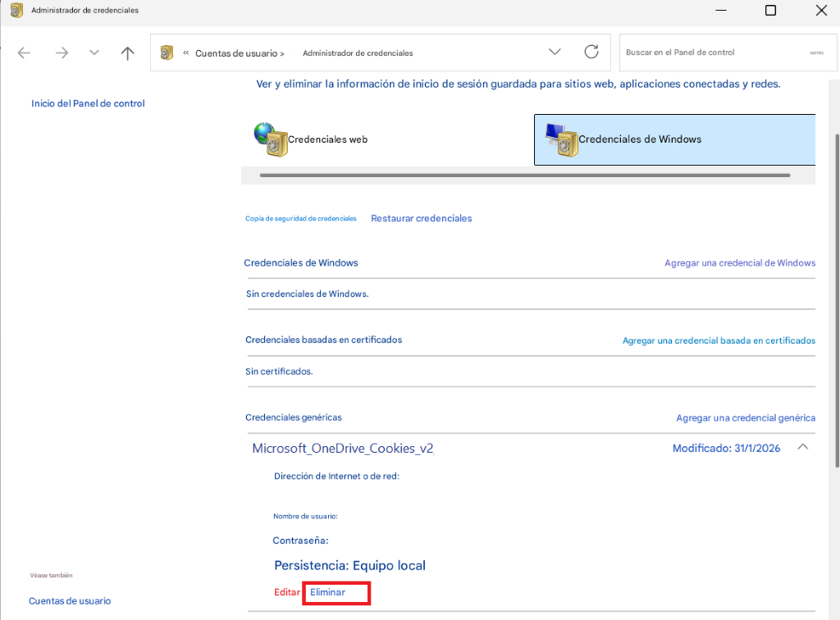Go back with the left arrow

pos(24,52)
